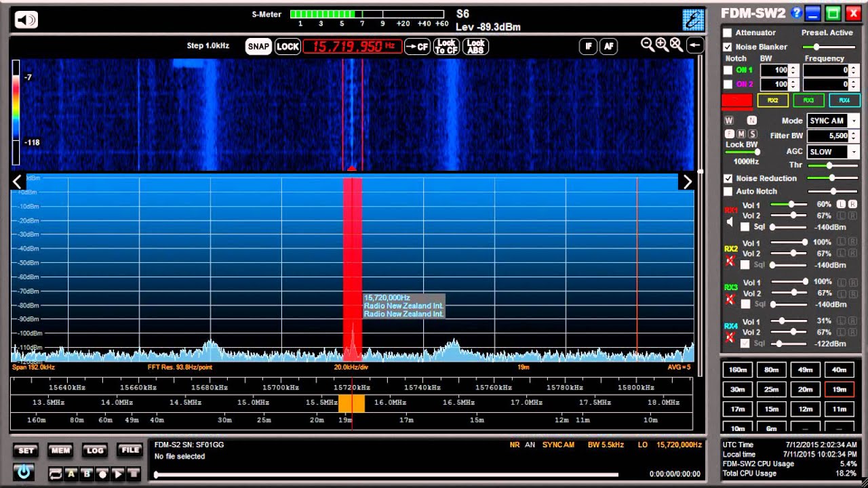Enable the Attenuator checkbox

click(x=728, y=33)
